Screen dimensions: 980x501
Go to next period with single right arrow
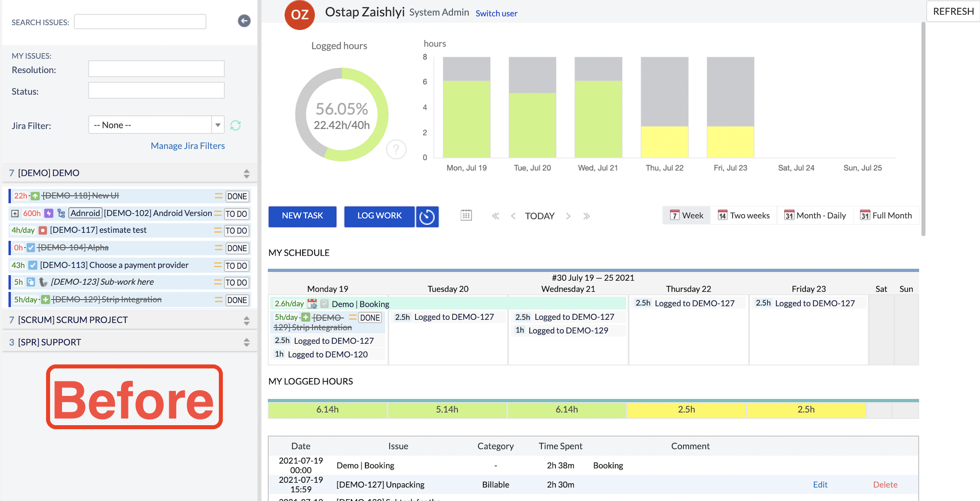pyautogui.click(x=568, y=216)
